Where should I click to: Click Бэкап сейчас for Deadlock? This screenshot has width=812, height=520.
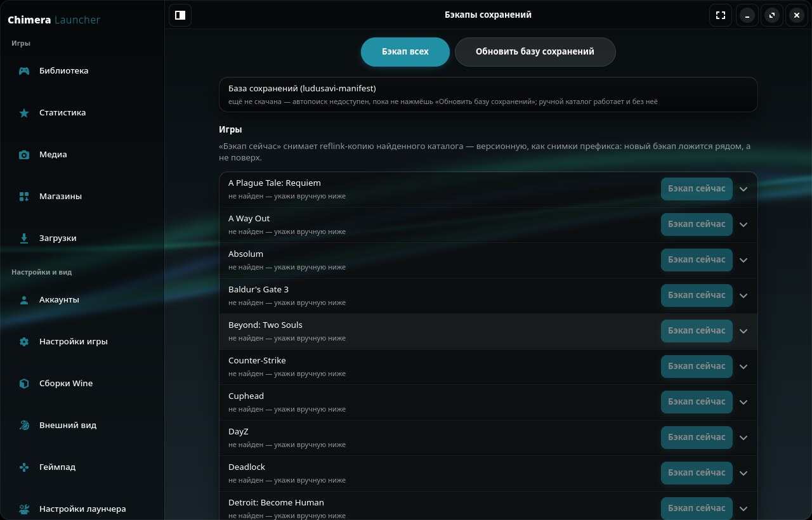click(x=697, y=473)
